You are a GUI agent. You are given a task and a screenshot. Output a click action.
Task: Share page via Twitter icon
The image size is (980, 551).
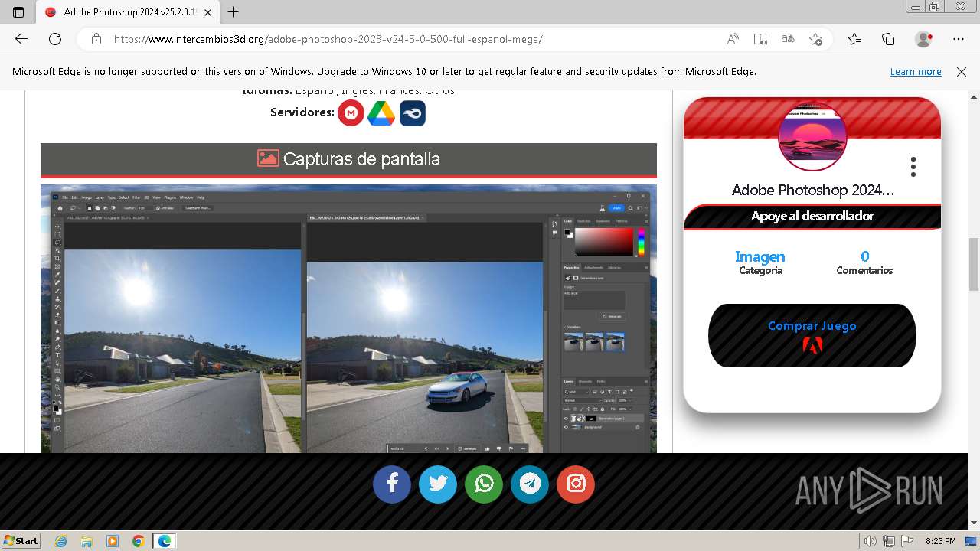pos(438,484)
